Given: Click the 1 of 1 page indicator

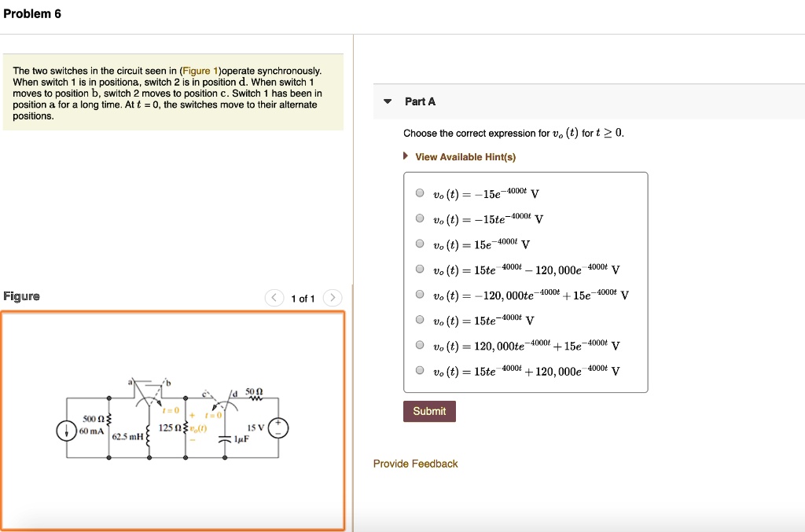Looking at the screenshot, I should [x=303, y=298].
